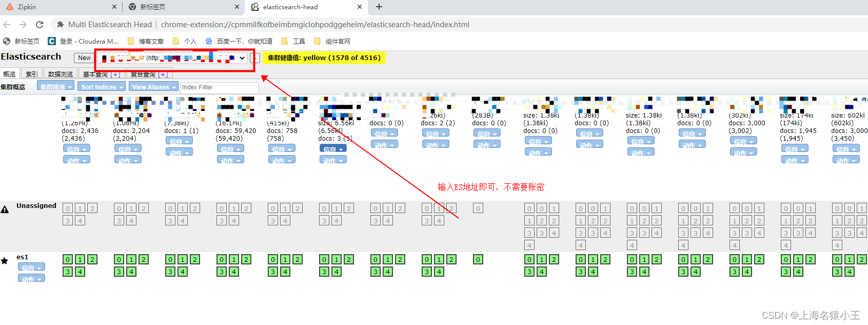Select es1 shard 0 of the 2,436-docs index
The width and height of the screenshot is (868, 325).
point(68,259)
